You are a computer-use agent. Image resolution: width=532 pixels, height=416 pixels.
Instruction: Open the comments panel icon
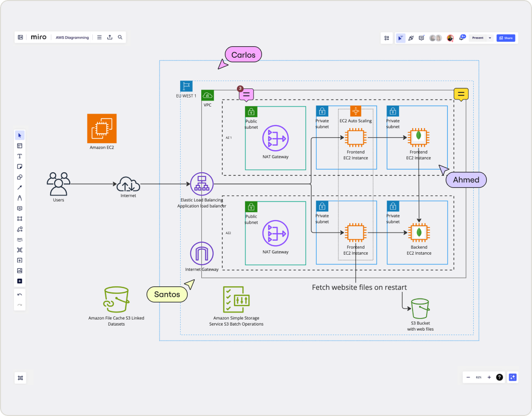tap(422, 38)
